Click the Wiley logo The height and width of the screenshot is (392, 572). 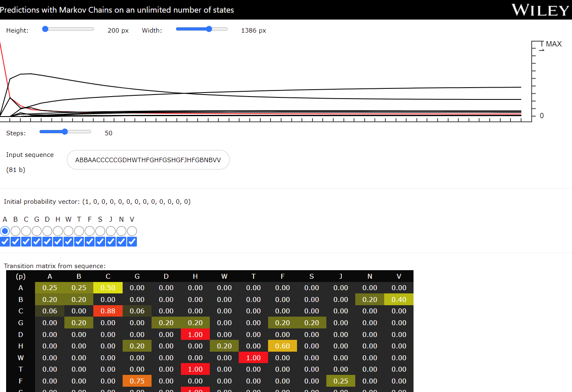540,10
